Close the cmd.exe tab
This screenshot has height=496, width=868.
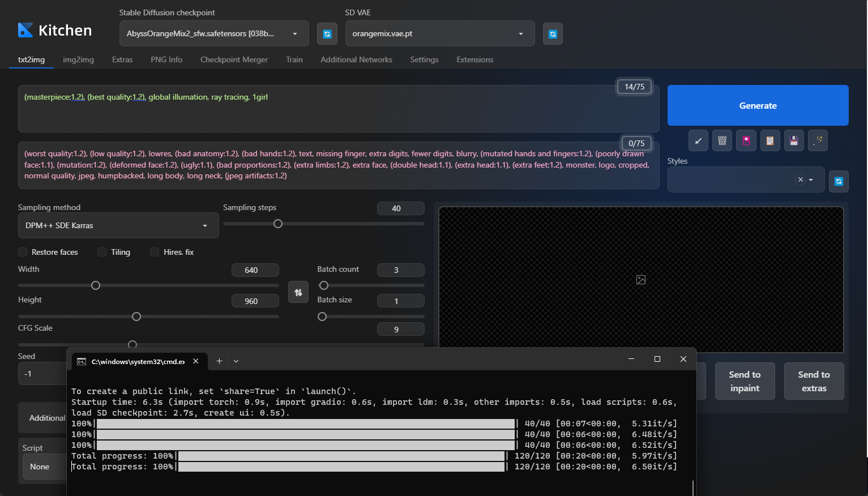tap(196, 361)
